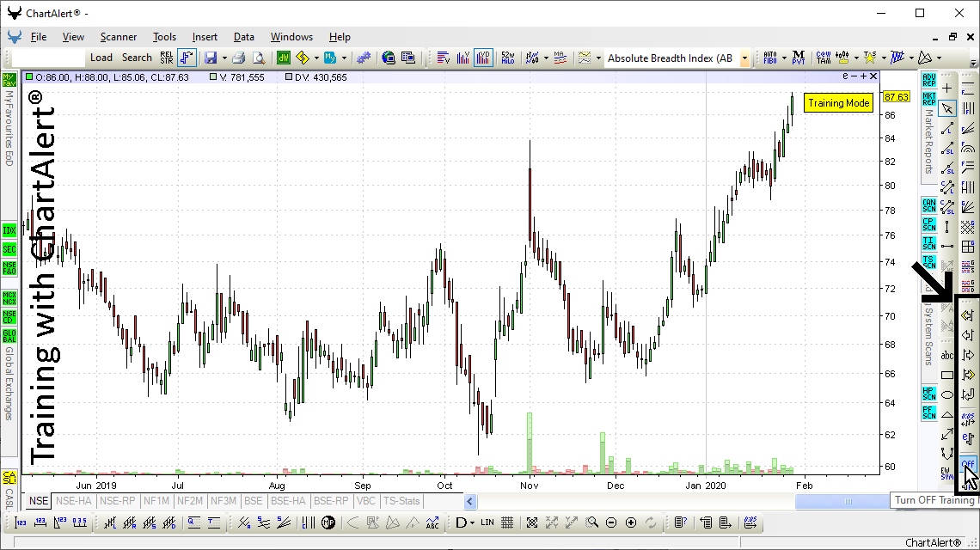Click the symbol input field
Screen dimensions: 980x550
pyautogui.click(x=48, y=58)
